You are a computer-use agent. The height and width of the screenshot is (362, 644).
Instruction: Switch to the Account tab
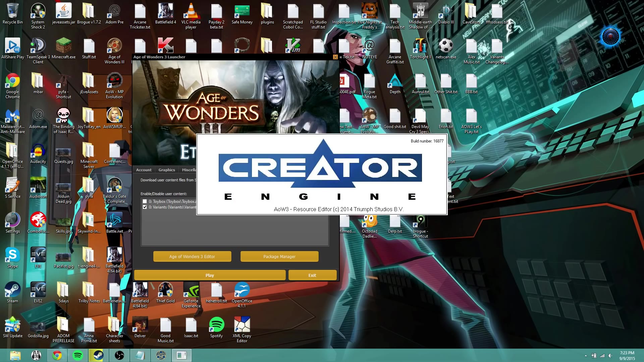[x=144, y=170]
